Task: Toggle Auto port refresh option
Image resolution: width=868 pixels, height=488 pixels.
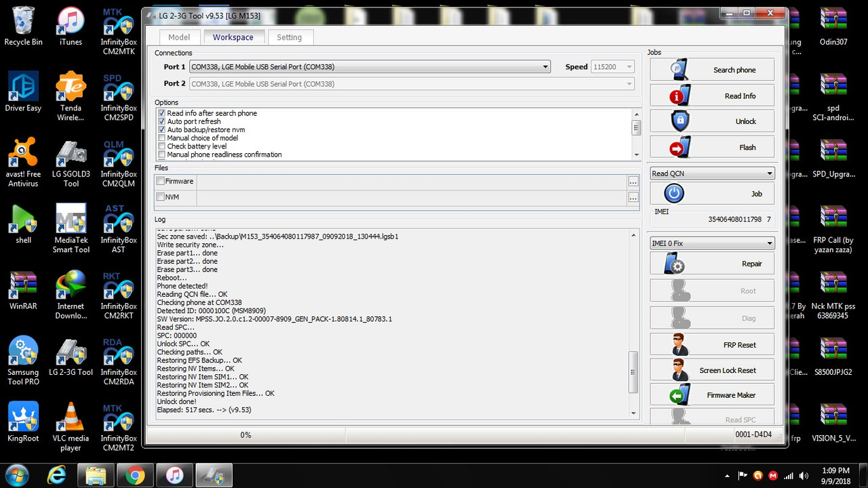Action: (x=161, y=121)
